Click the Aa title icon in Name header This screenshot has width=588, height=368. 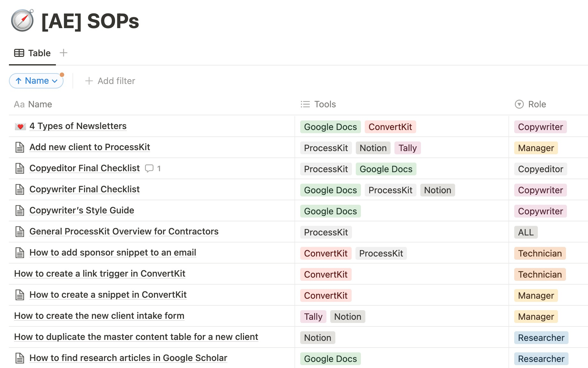tap(19, 104)
